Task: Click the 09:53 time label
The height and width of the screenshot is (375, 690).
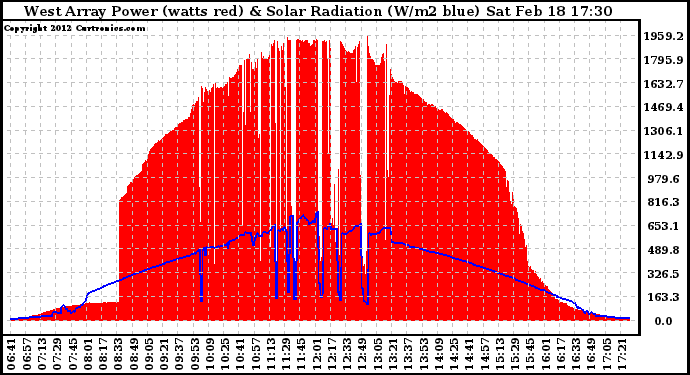Action: [x=194, y=354]
